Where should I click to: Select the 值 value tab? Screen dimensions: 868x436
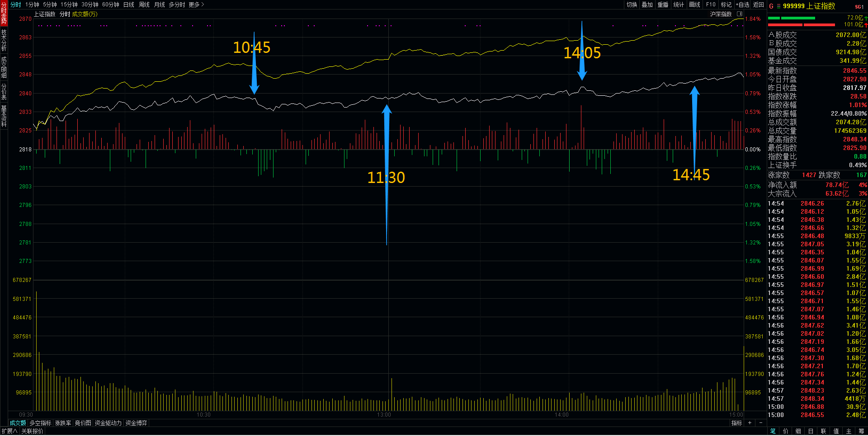tap(836, 431)
